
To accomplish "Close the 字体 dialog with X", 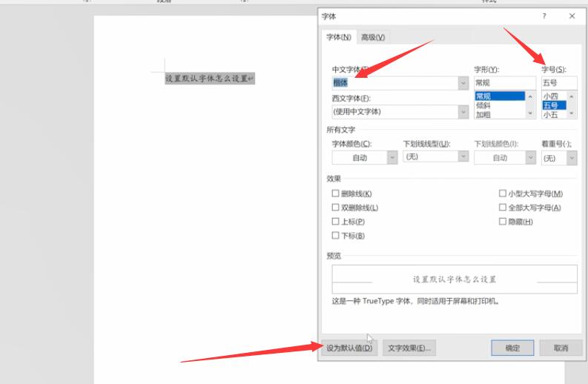I will tap(572, 16).
